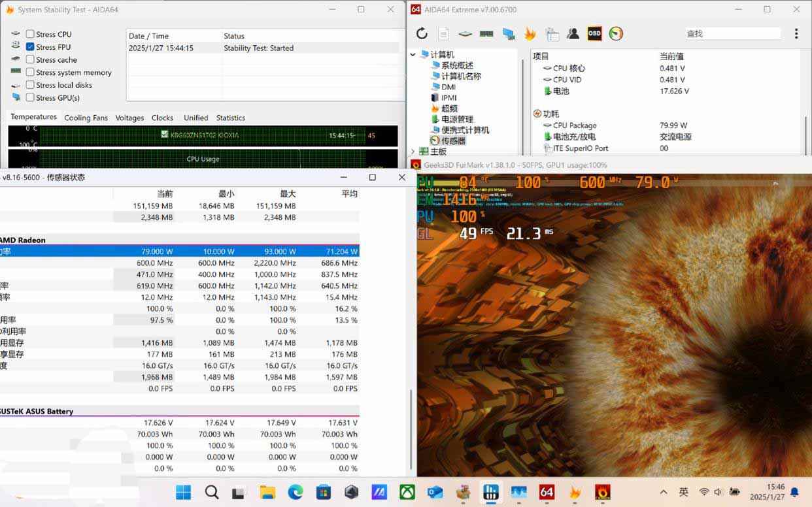Open the memory benchmark RAM icon
812x507 pixels.
486,34
